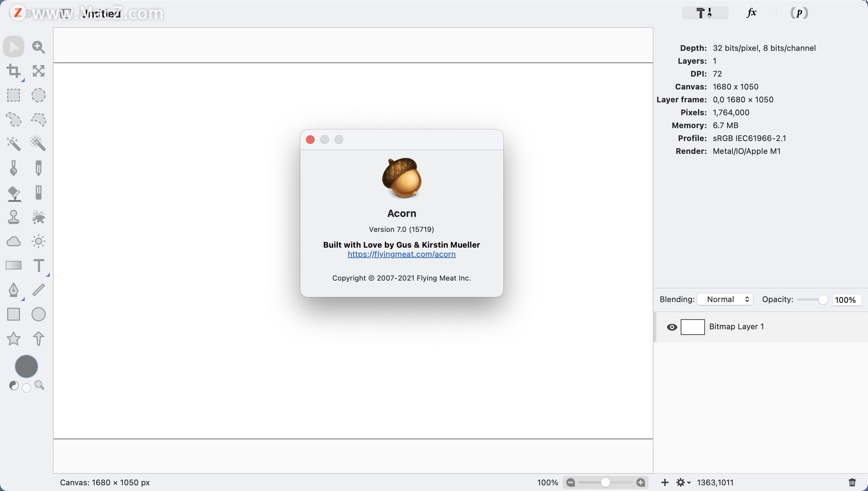
Task: Open the Blending mode Normal dropdown
Action: tap(725, 300)
